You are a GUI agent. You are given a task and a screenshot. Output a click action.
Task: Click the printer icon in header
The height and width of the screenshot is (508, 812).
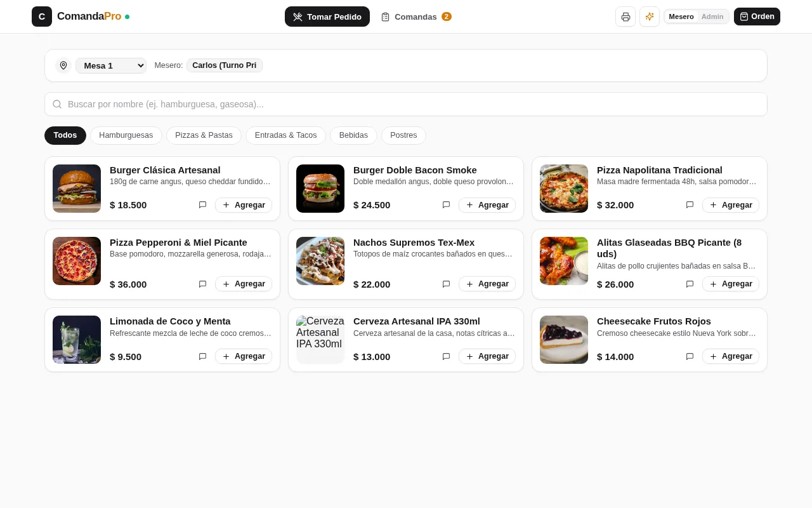[625, 17]
